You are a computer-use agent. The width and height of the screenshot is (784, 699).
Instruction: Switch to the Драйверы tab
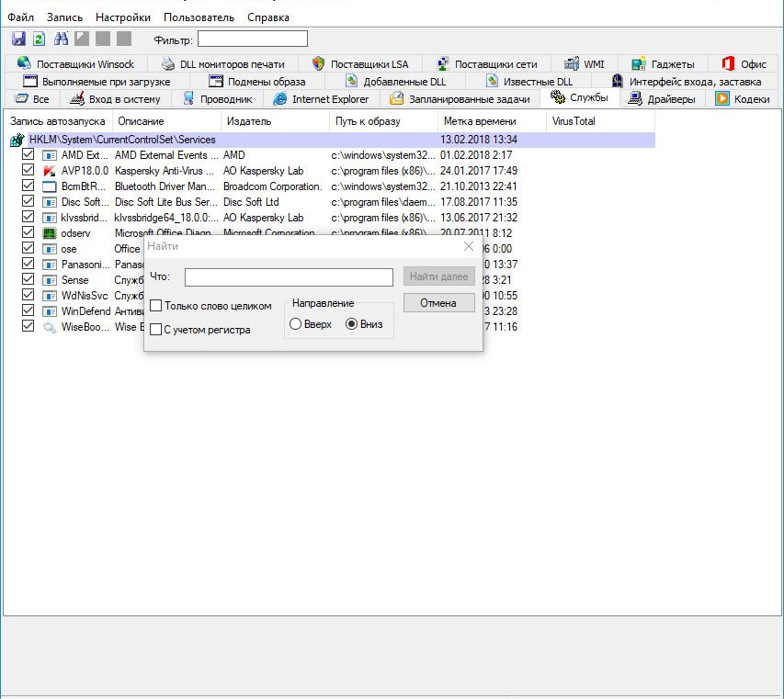[662, 99]
